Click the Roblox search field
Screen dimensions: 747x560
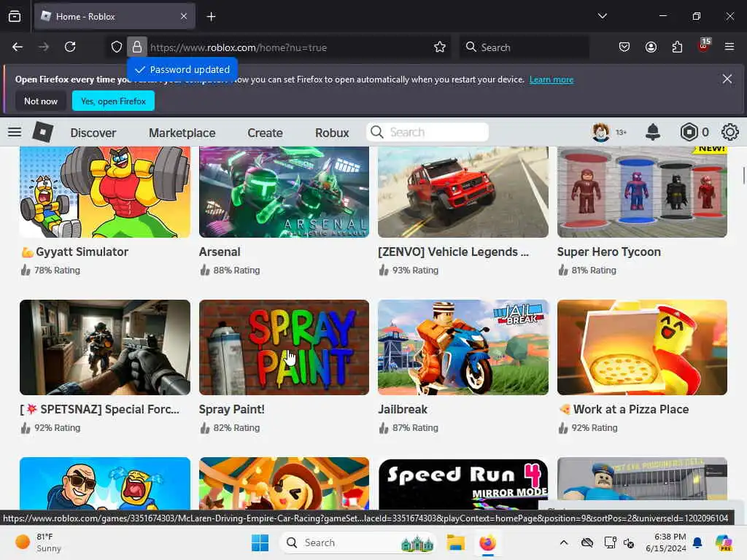(427, 132)
